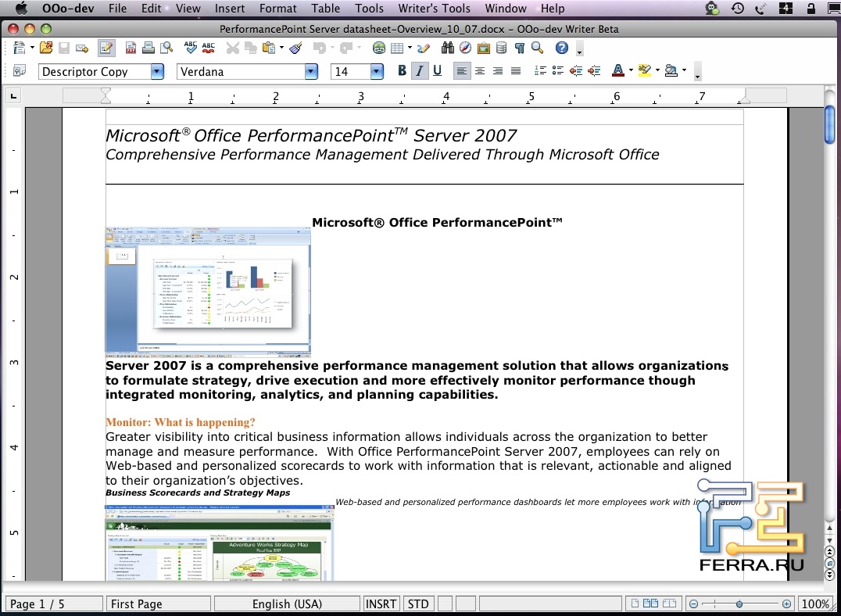Open OOo Help question-mark icon

[x=561, y=48]
